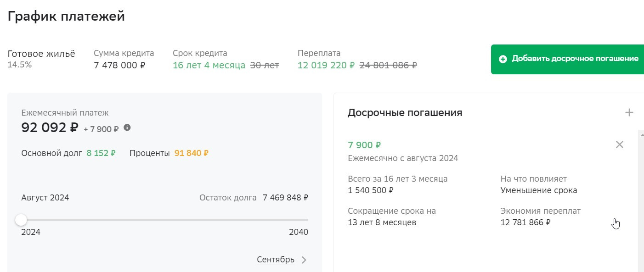Click the green Основной долг 8 152 ₽ amount
The height and width of the screenshot is (272, 644).
[x=101, y=153]
